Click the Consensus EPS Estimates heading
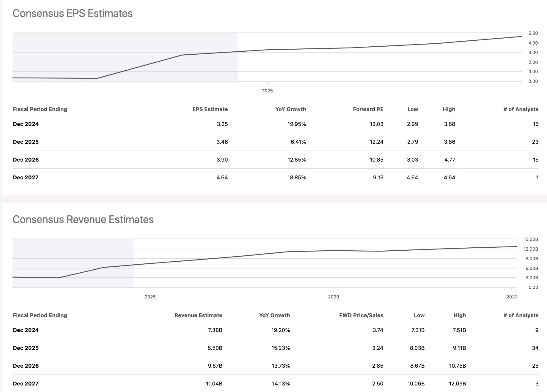 pyautogui.click(x=73, y=13)
